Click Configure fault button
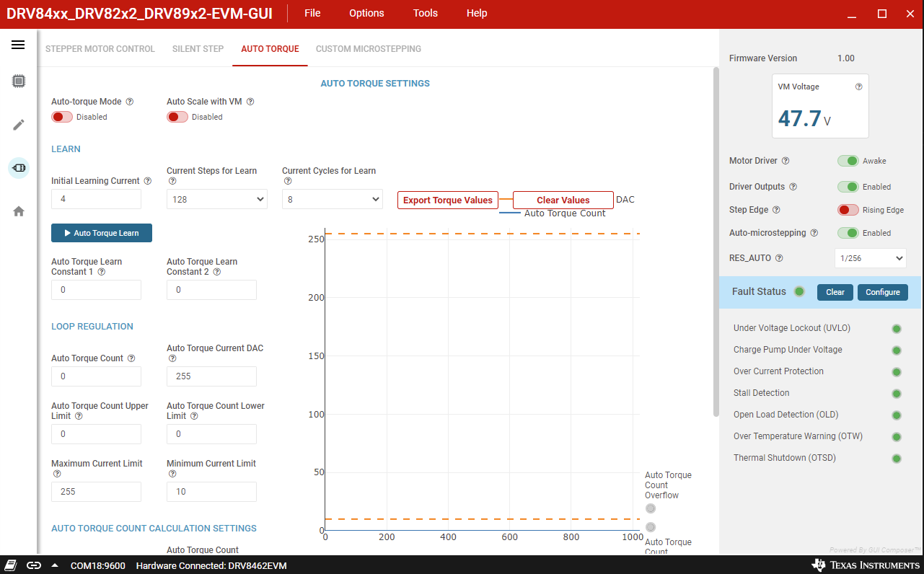 click(x=883, y=292)
